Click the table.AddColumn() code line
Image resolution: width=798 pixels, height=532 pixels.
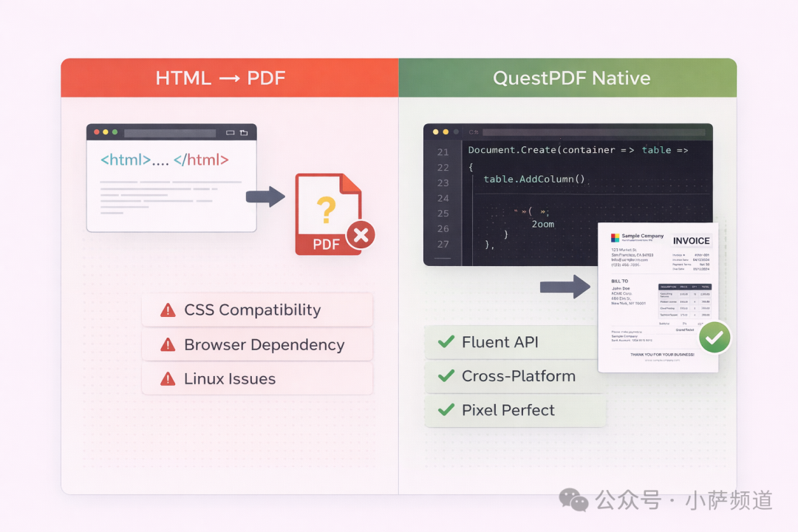point(534,180)
